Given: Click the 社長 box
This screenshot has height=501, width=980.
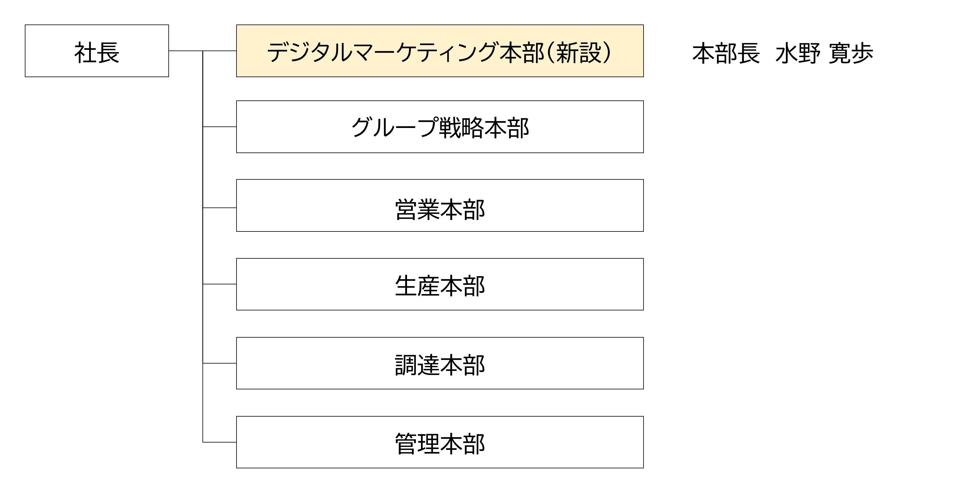Looking at the screenshot, I should pos(97,51).
